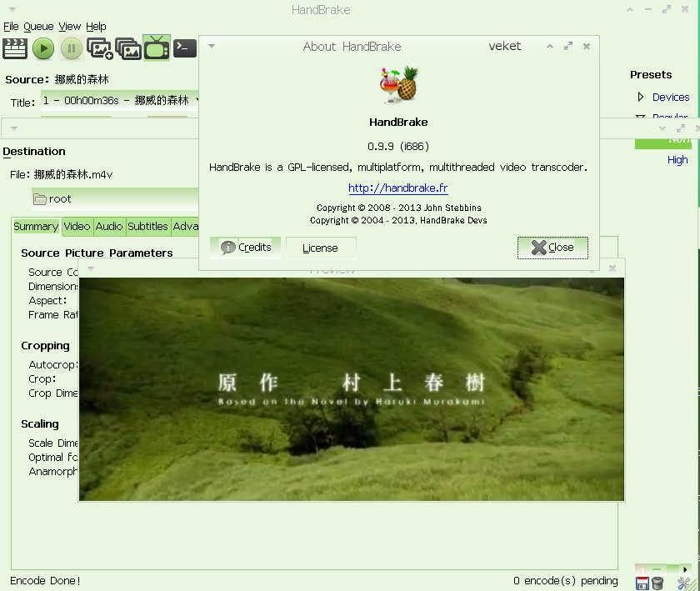Viewport: 700px width, 591px height.
Task: Click the right arrow on bottom scrollbar
Action: [685, 569]
